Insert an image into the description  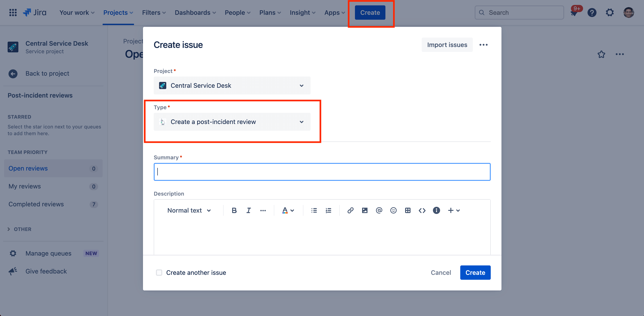coord(365,210)
